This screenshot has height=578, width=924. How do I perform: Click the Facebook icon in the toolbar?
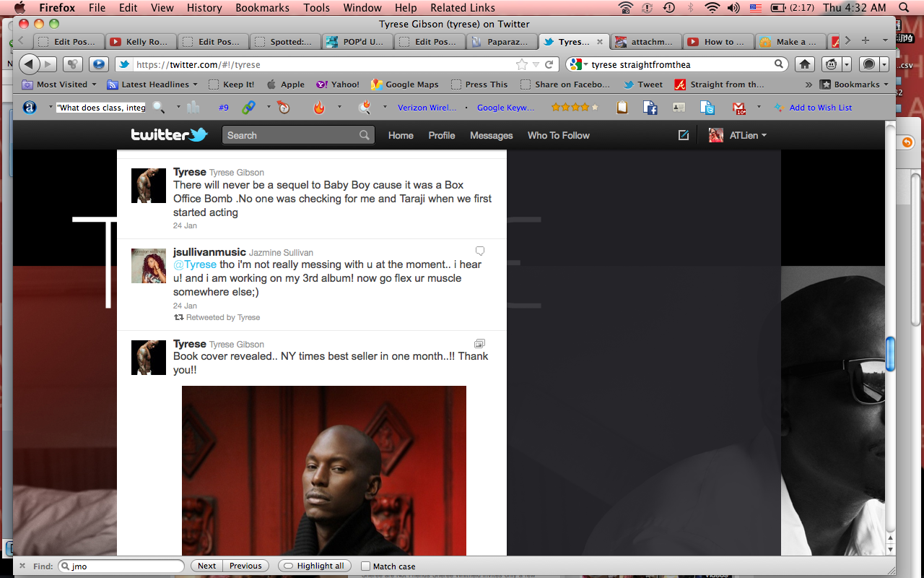[650, 108]
